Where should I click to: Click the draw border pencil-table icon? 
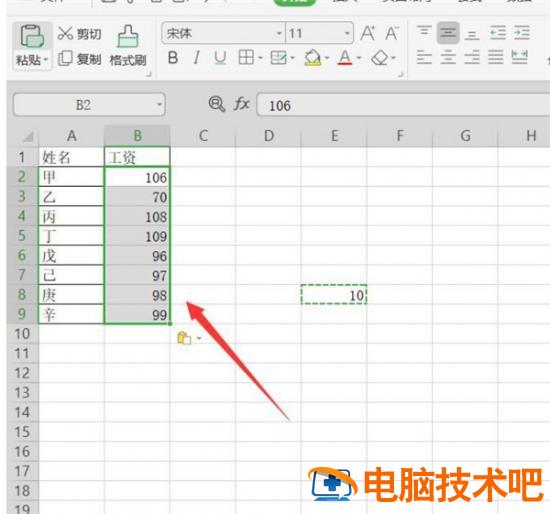click(x=279, y=58)
